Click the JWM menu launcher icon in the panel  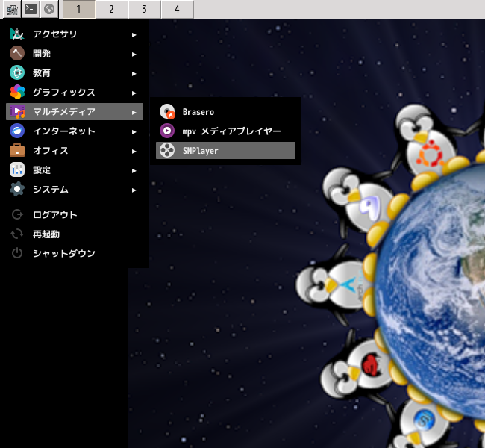tap(12, 9)
